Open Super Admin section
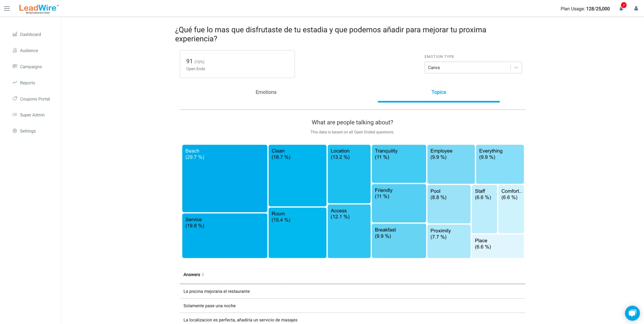644x324 pixels. click(x=32, y=115)
